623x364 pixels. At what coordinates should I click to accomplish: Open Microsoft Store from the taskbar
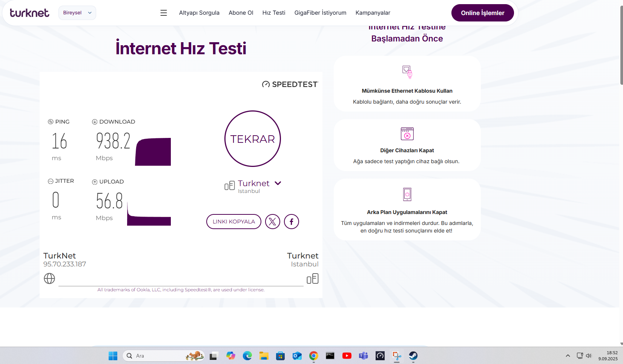281,356
